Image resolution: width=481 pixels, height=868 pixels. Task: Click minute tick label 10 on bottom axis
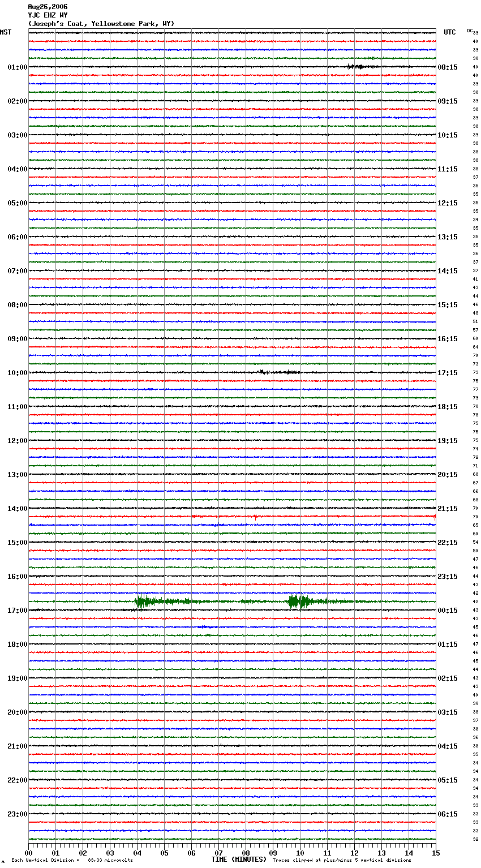300,853
